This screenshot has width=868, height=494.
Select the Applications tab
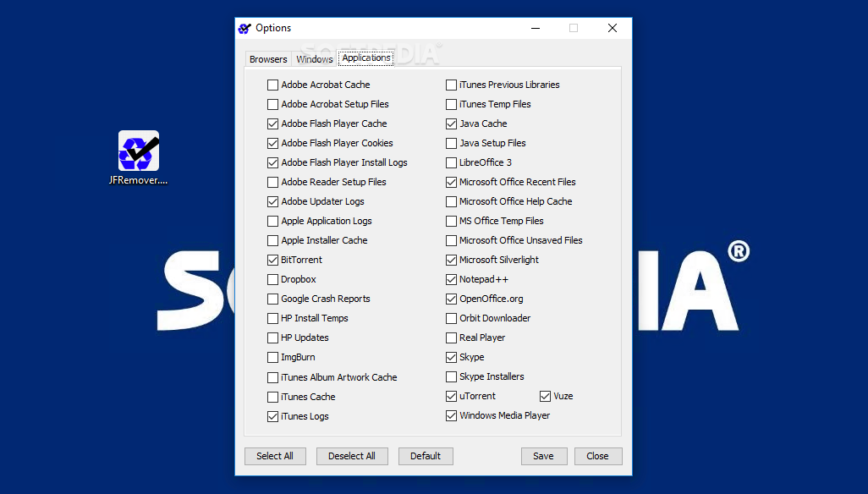(x=366, y=58)
